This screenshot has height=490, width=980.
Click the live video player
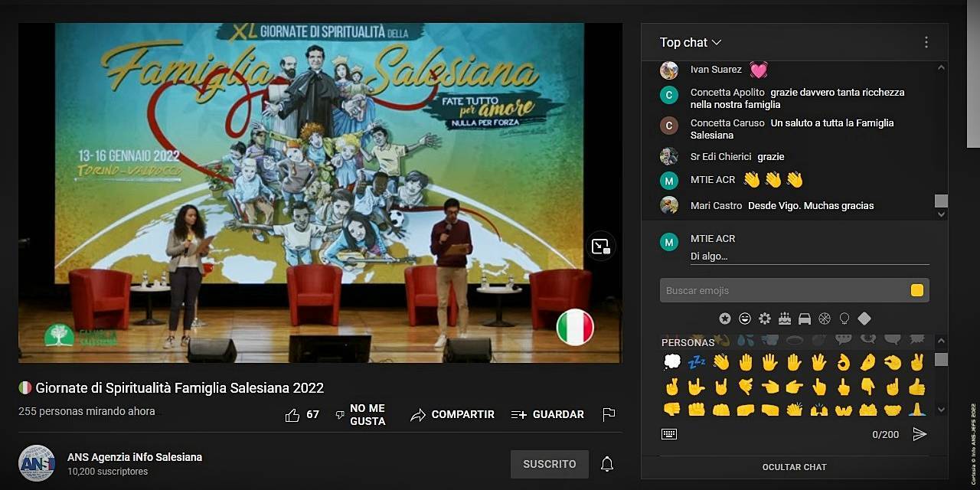click(x=320, y=193)
